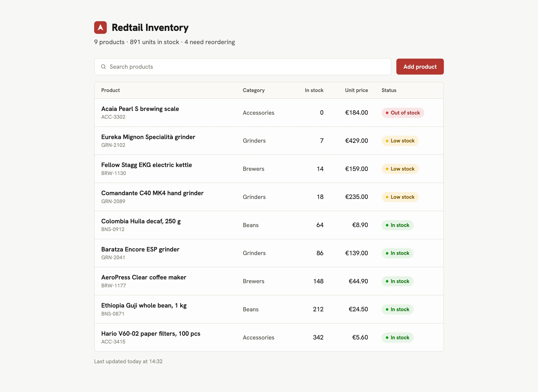This screenshot has width=538, height=392.
Task: Click the Add product button
Action: pyautogui.click(x=420, y=67)
